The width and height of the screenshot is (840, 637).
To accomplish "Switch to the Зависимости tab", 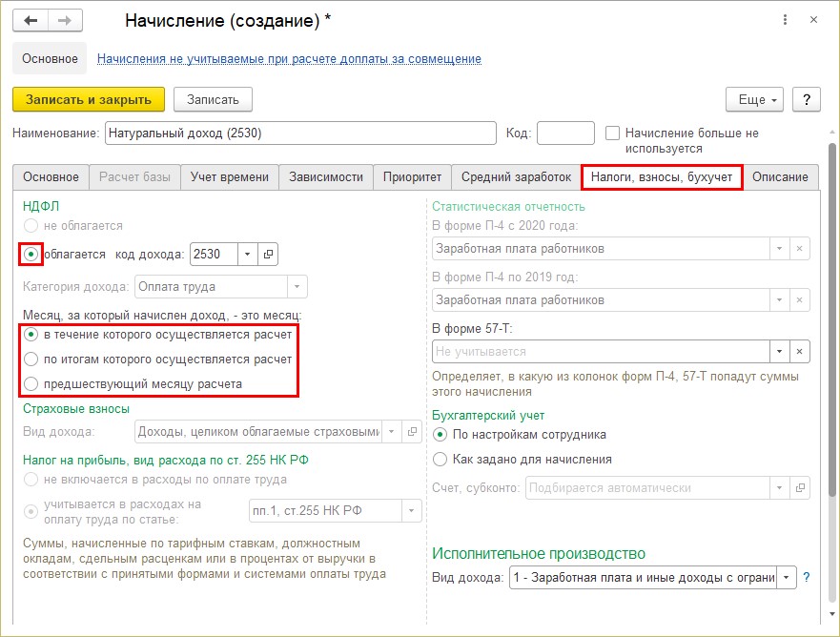I will (326, 177).
